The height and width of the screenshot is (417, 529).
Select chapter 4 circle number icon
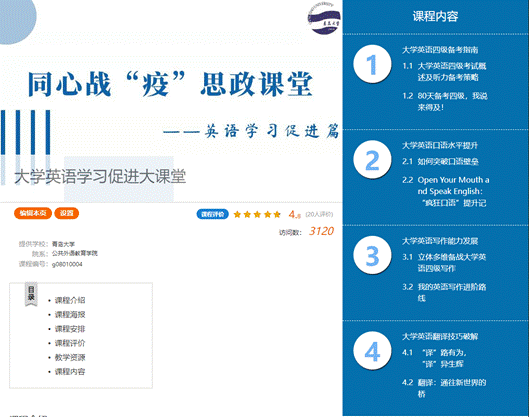pyautogui.click(x=372, y=351)
